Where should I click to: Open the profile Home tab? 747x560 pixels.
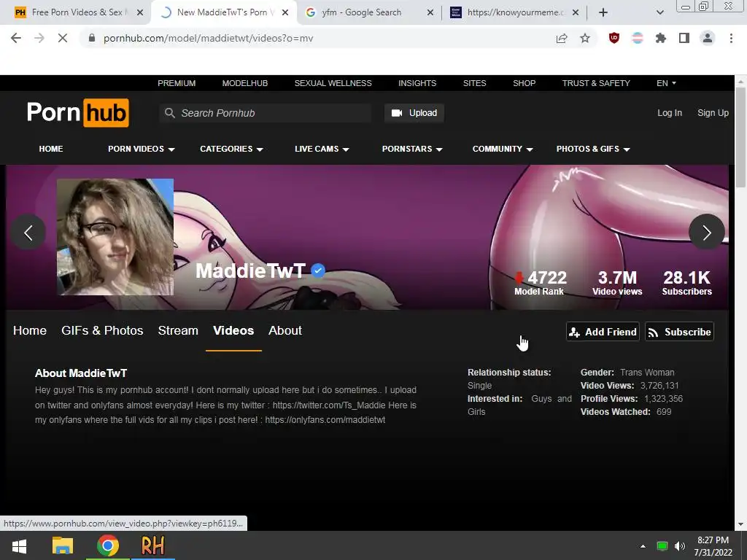(x=29, y=330)
